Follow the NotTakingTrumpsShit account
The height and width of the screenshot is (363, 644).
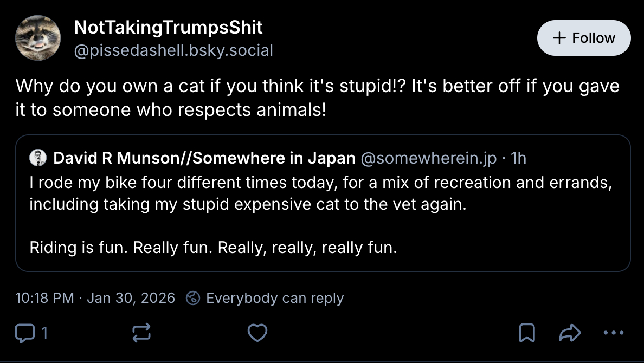tap(584, 38)
